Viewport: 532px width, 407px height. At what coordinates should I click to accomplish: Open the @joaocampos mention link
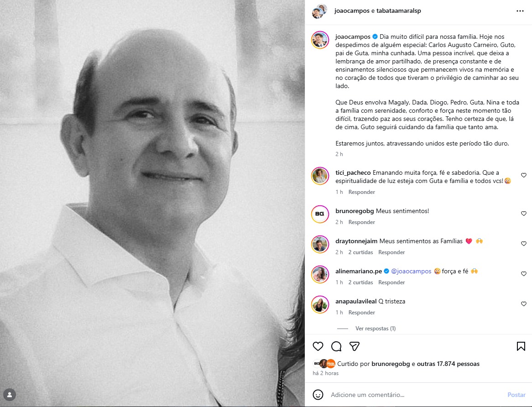point(411,271)
